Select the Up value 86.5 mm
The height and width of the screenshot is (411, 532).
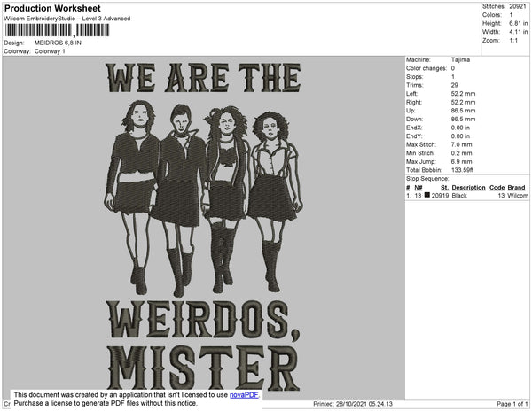(463, 111)
